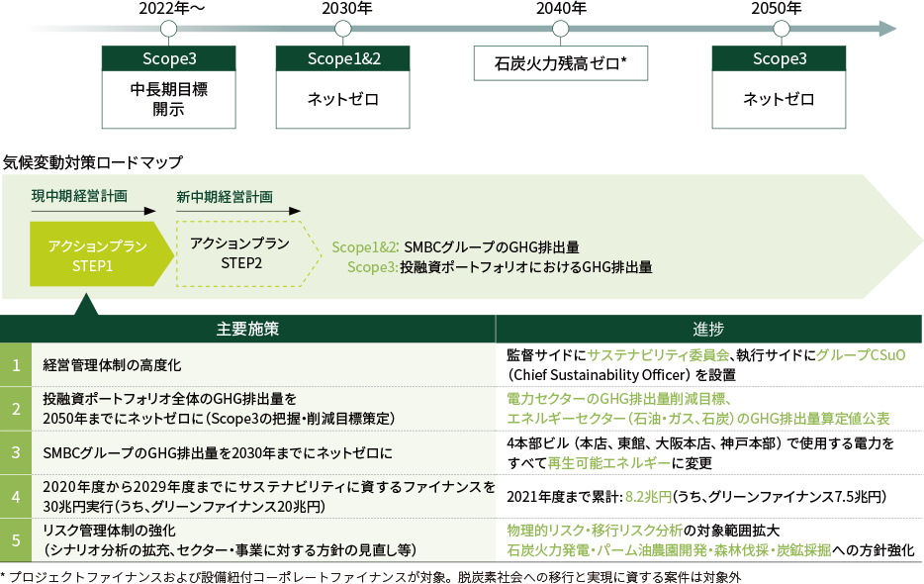Click the 主要施策 column header
This screenshot has height=584, width=924.
coord(247,329)
